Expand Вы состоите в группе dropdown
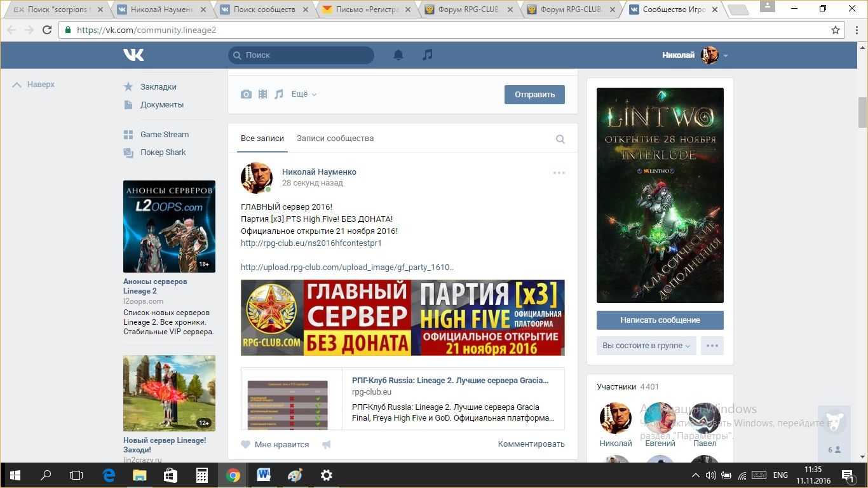This screenshot has height=488, width=868. point(646,346)
